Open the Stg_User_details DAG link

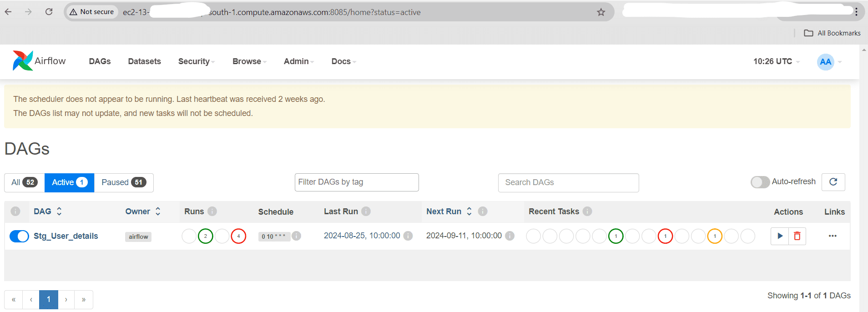(66, 236)
